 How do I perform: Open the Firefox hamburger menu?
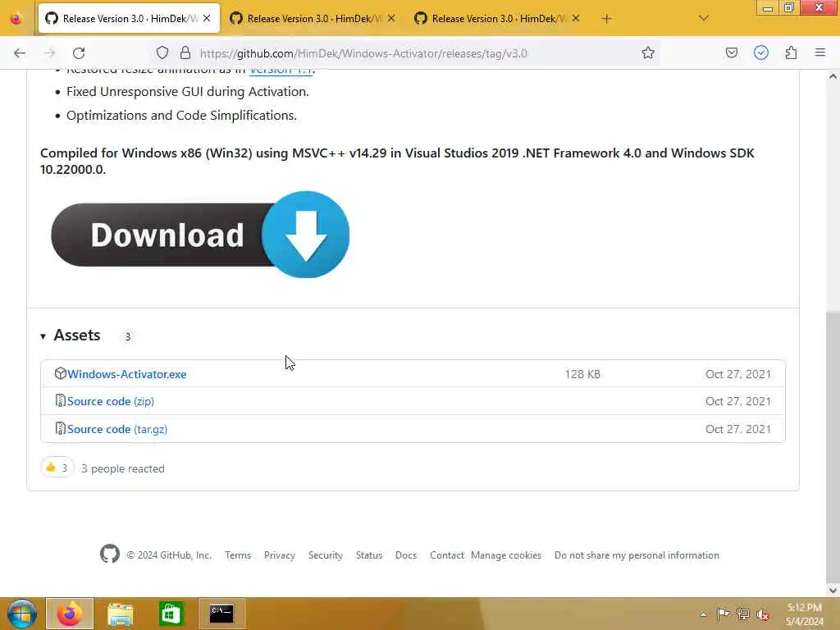click(x=819, y=52)
